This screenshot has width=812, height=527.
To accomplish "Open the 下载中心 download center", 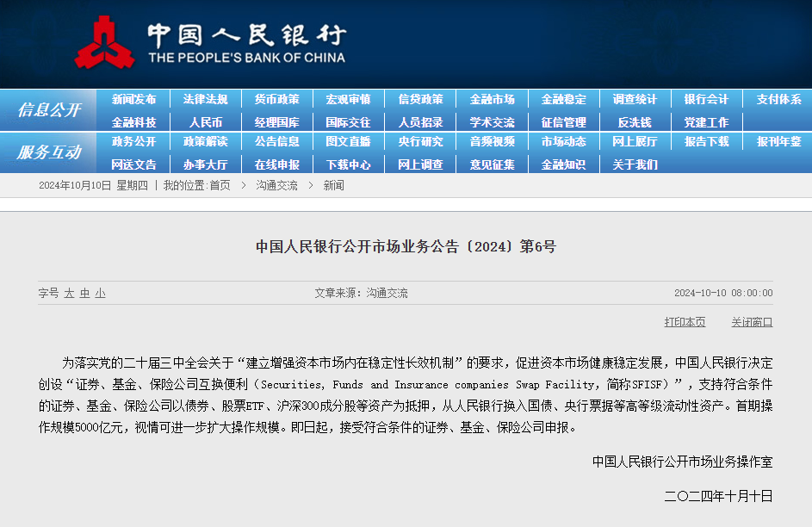I will click(x=349, y=163).
